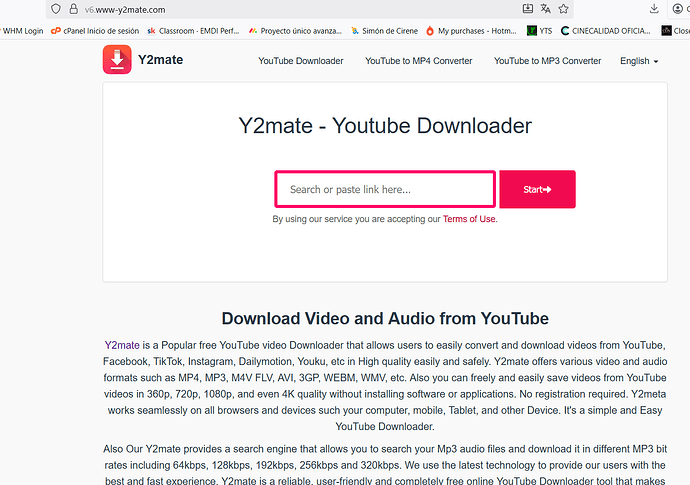Screen dimensions: 690x485
Task: Open the cPanel Inicio de sesión bookmark
Action: tap(95, 31)
